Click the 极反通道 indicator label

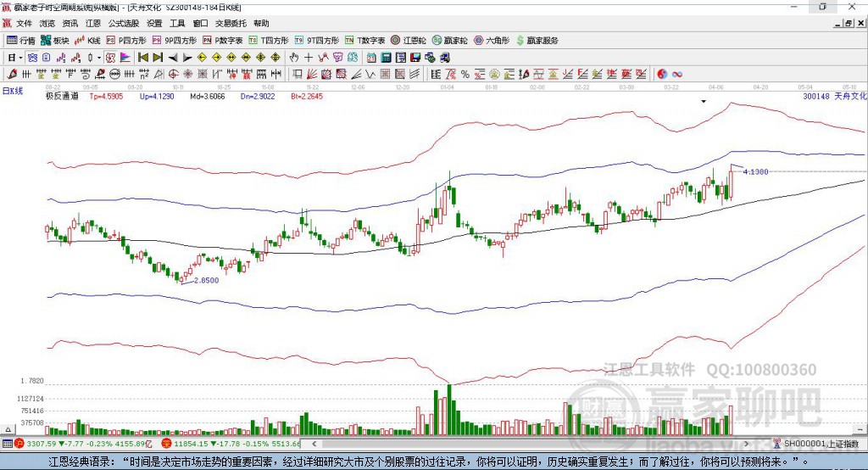pos(62,96)
